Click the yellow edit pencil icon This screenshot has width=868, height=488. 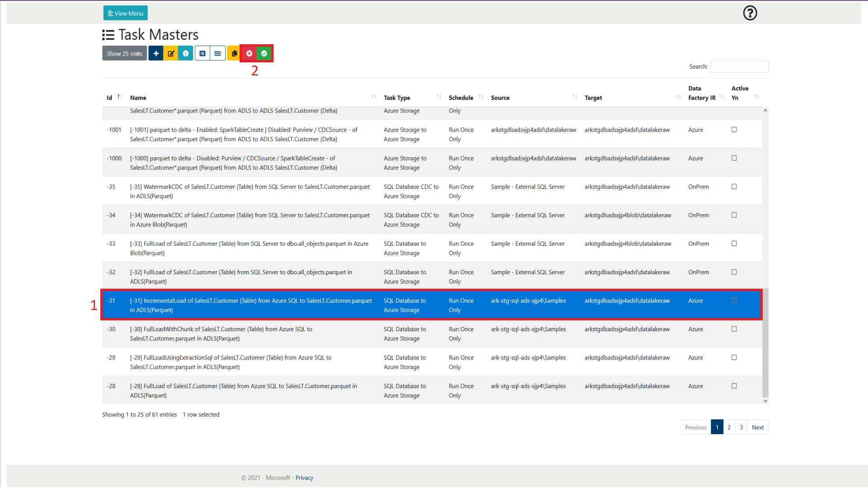tap(171, 53)
